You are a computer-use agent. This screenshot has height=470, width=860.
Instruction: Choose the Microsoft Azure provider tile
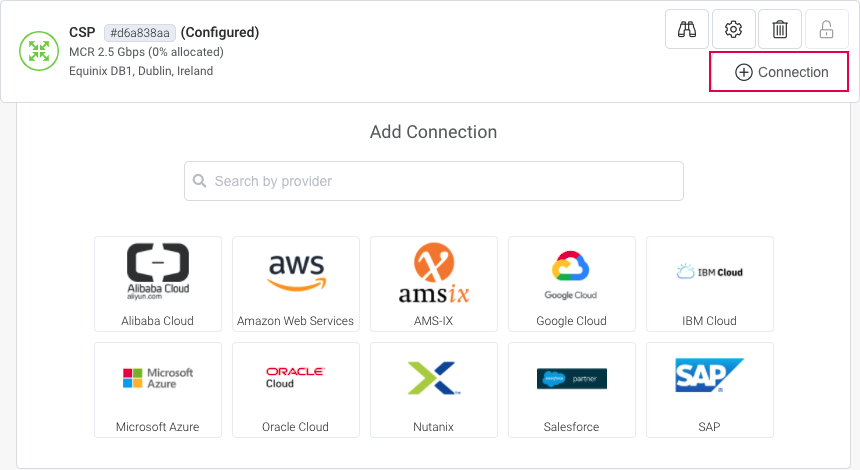[158, 390]
